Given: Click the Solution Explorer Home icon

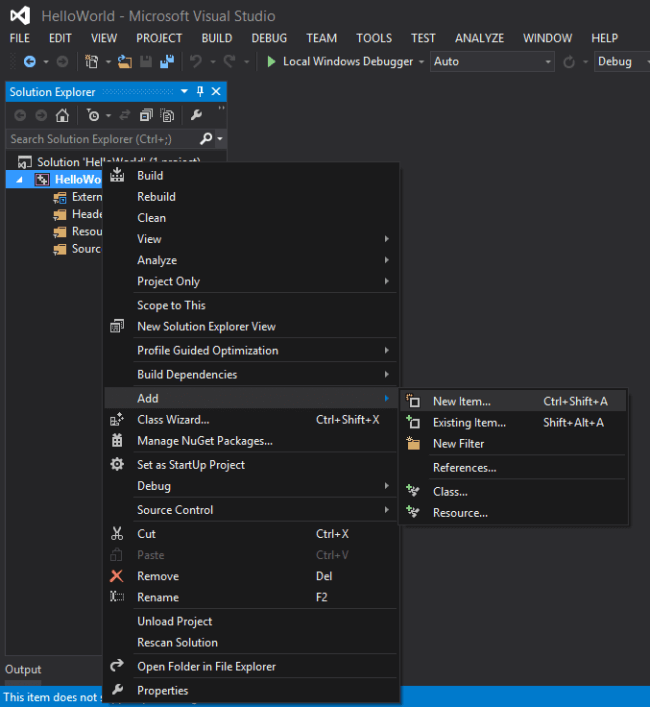Looking at the screenshot, I should point(62,116).
